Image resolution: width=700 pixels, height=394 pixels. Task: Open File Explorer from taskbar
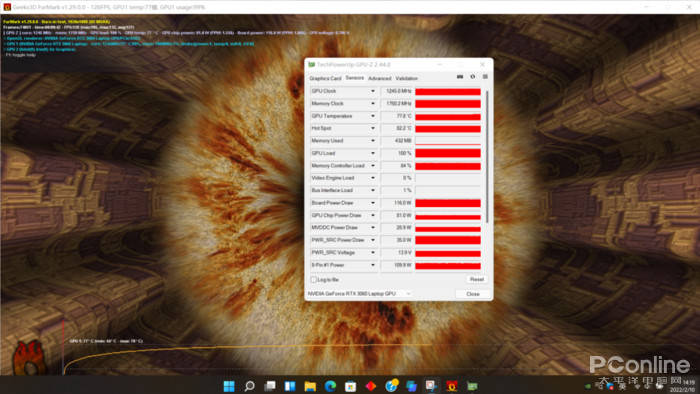[310, 386]
